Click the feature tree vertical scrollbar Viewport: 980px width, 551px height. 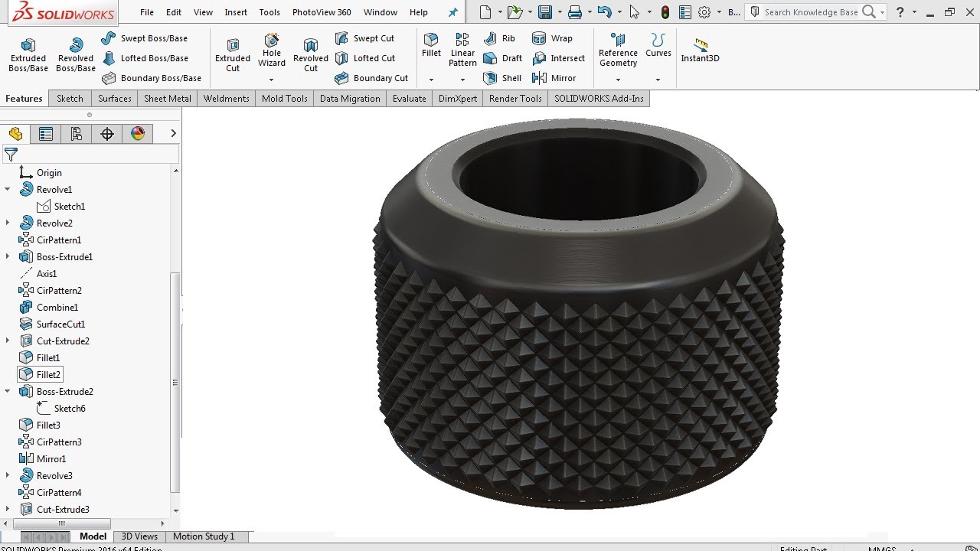pyautogui.click(x=176, y=383)
